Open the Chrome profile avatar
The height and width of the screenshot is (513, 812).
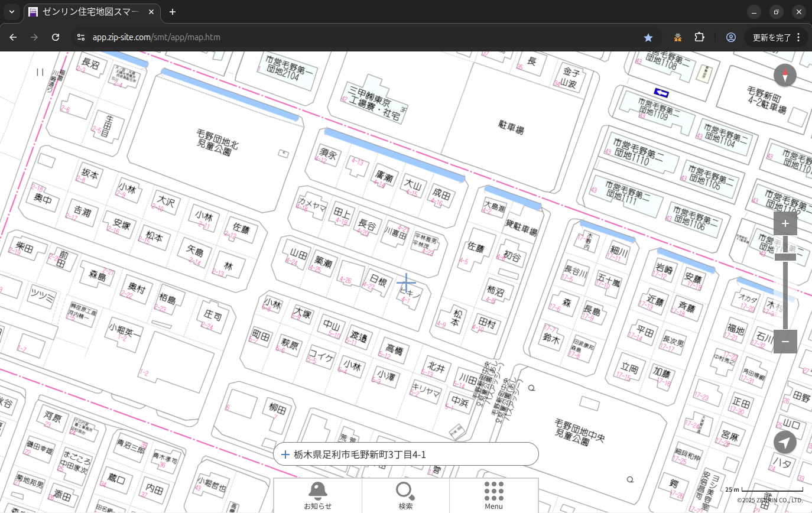[x=731, y=37]
